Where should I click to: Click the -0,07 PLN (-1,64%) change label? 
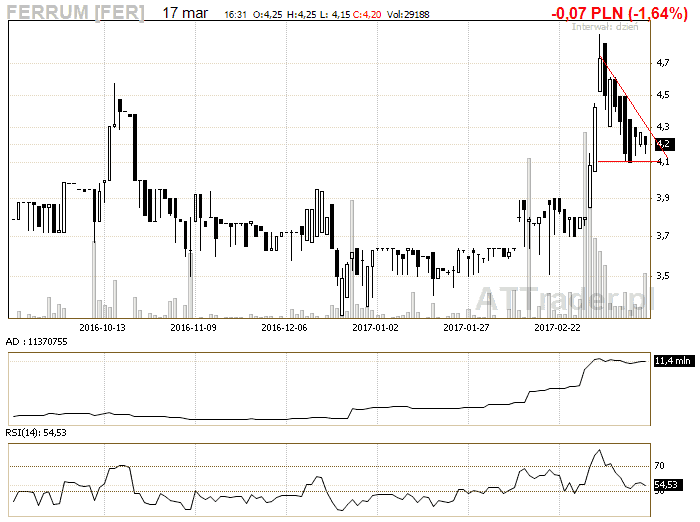(619, 13)
